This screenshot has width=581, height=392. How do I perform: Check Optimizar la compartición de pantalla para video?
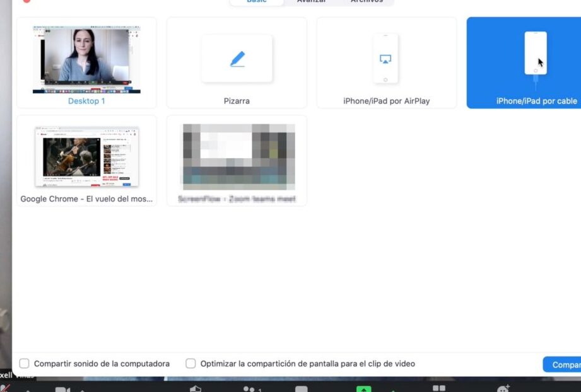(x=191, y=364)
